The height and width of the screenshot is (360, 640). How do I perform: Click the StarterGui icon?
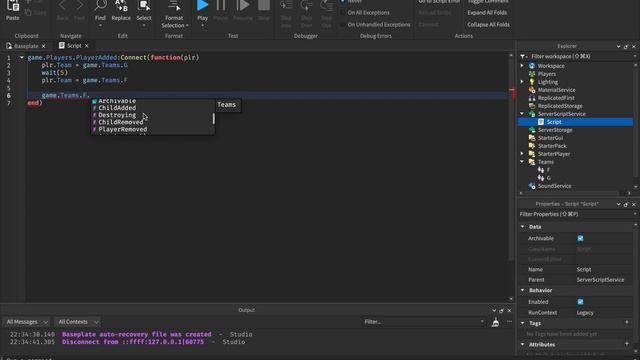pos(532,138)
